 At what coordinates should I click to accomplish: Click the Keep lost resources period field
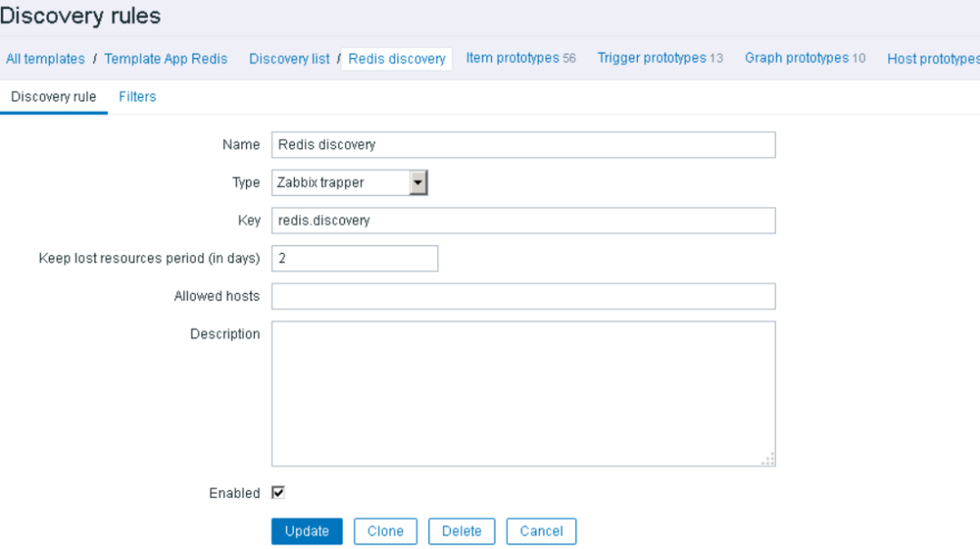(355, 259)
